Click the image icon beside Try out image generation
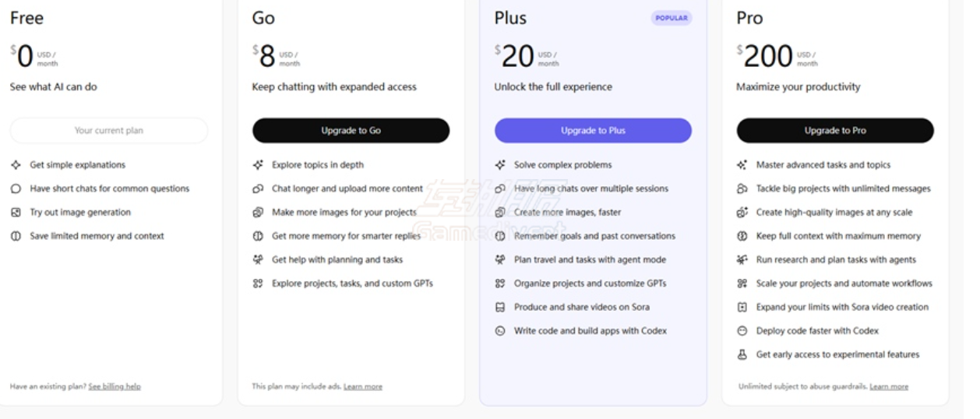The image size is (980, 419). [x=16, y=213]
